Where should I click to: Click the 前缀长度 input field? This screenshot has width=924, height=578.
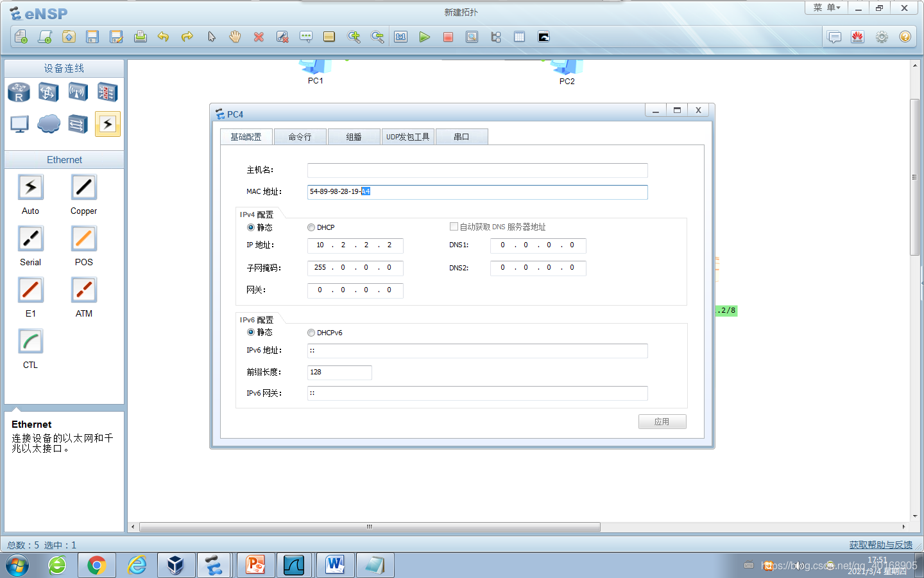tap(339, 372)
